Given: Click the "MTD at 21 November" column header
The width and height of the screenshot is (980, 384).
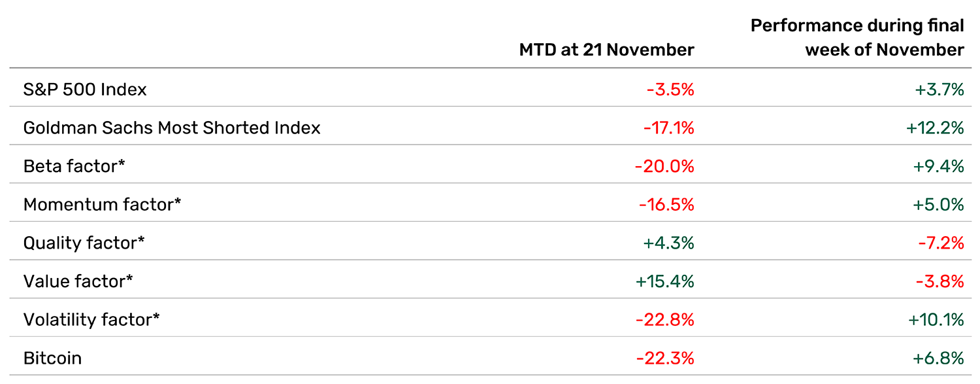Looking at the screenshot, I should 606,50.
